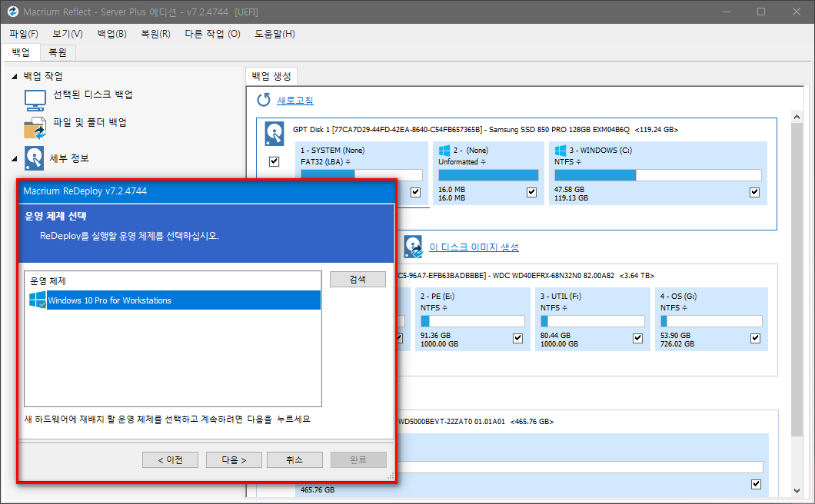Click the vertical scrollbar thumb

point(797,280)
